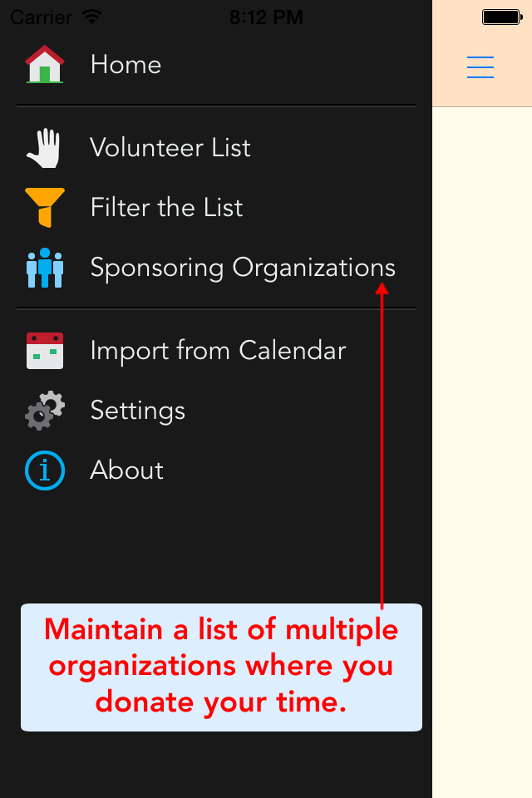This screenshot has width=532, height=798.
Task: Choose Import from Calendar
Action: [218, 351]
